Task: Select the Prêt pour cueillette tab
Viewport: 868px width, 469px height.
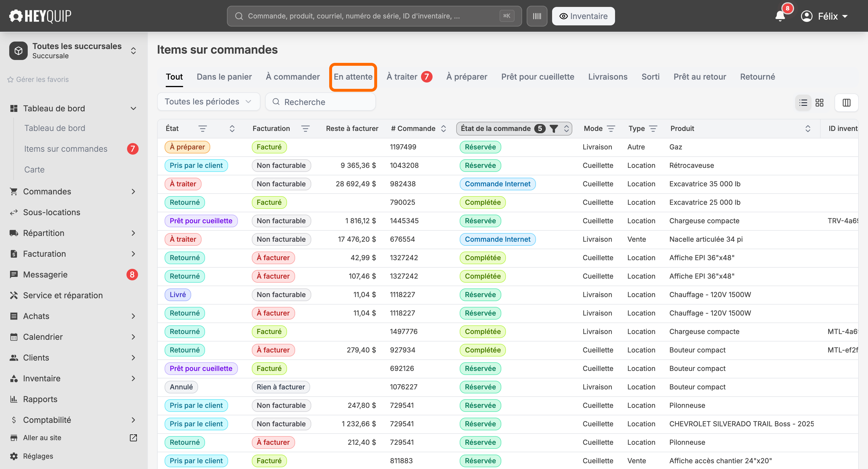Action: (x=537, y=77)
